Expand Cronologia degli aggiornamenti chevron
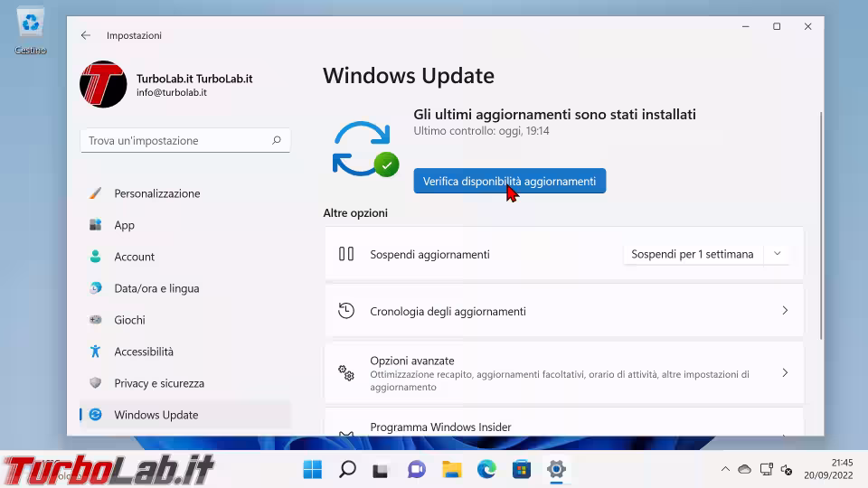This screenshot has height=488, width=868. point(785,310)
